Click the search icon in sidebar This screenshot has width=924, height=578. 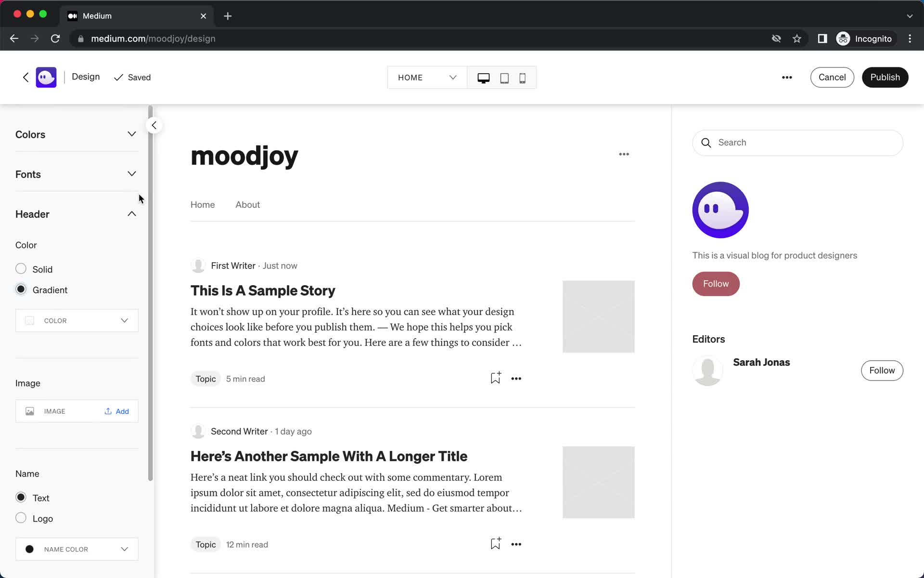706,143
